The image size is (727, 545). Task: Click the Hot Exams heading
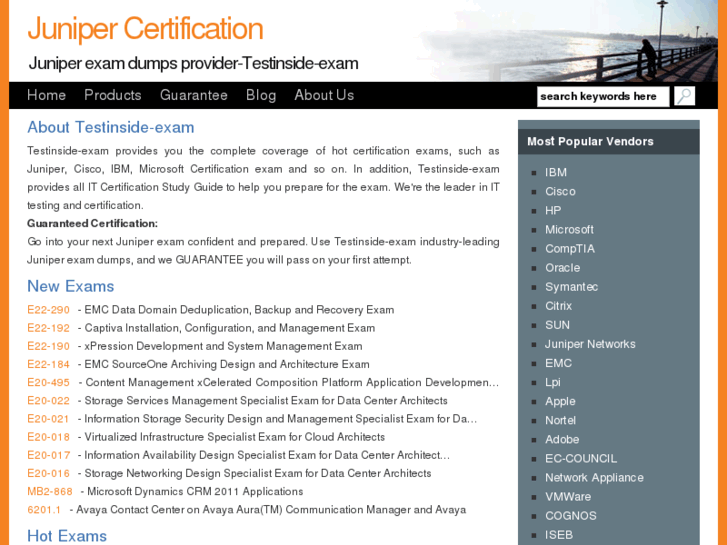67,536
